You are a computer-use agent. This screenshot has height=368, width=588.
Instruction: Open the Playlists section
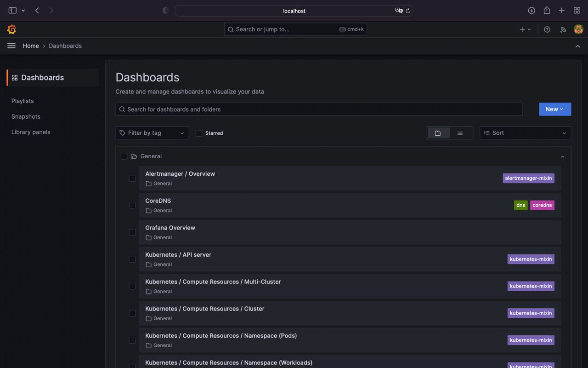tap(23, 101)
